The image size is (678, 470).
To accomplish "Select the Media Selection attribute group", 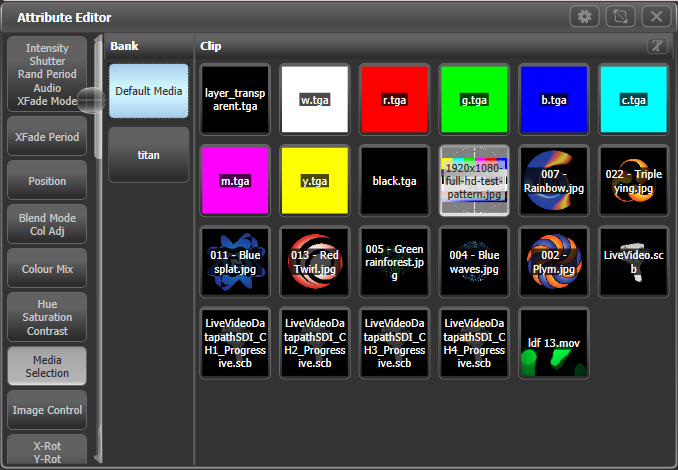I will [x=47, y=366].
